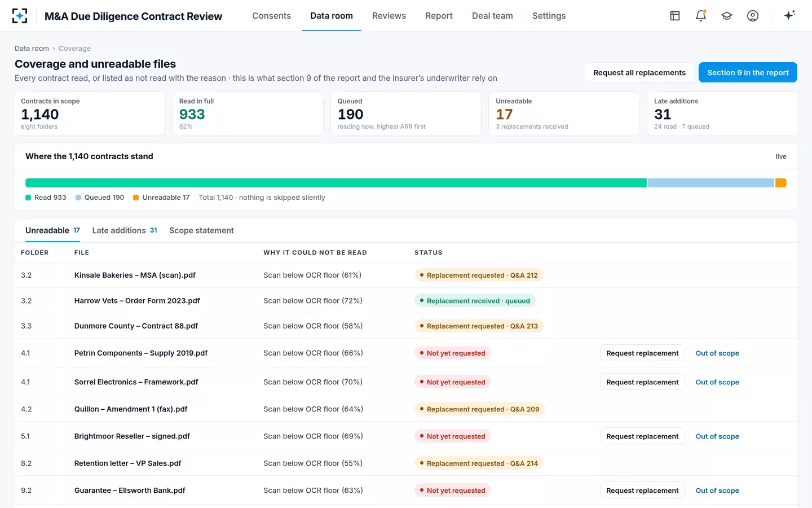Open Kinsale Bakeries – MSA (scan).pdf
This screenshot has width=812, height=508.
click(x=135, y=275)
